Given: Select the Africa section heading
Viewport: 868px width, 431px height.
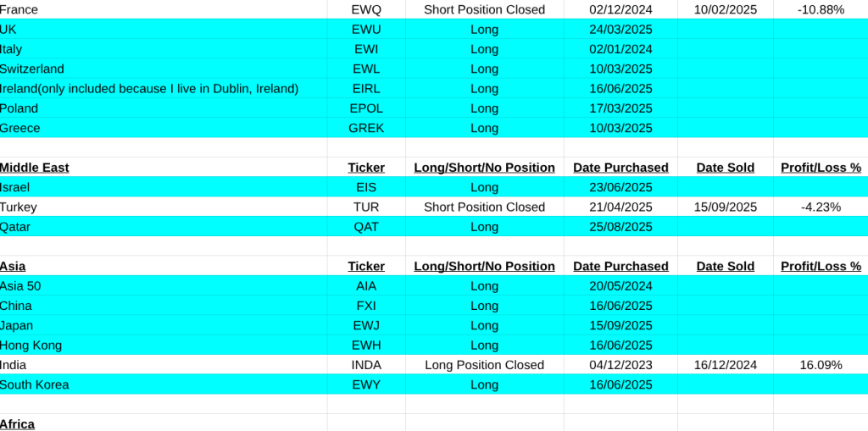Looking at the screenshot, I should pos(18,423).
